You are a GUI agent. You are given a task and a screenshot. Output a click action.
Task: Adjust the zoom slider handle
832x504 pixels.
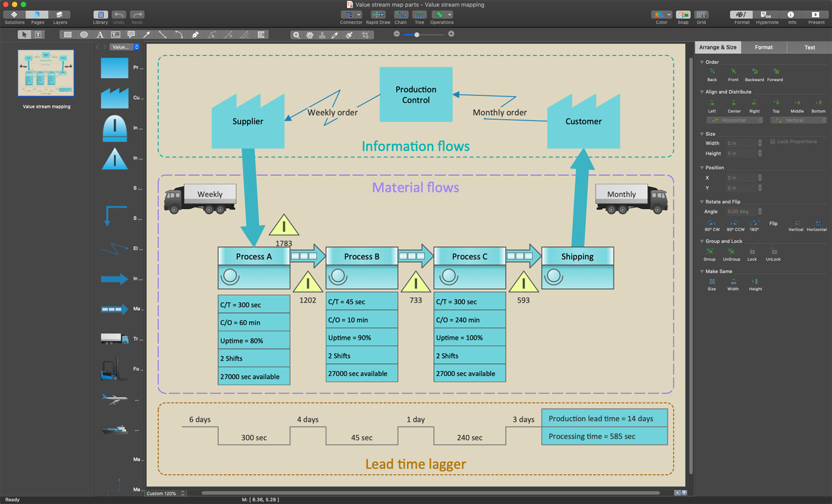pyautogui.click(x=417, y=34)
